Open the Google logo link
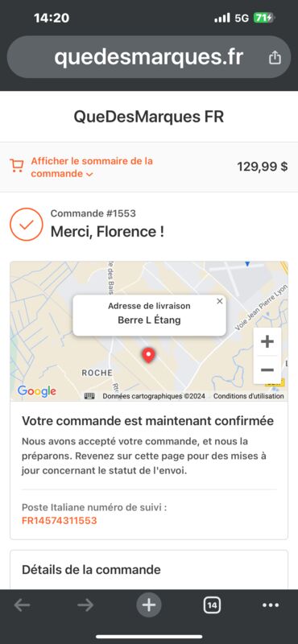The width and height of the screenshot is (298, 644). 36,391
